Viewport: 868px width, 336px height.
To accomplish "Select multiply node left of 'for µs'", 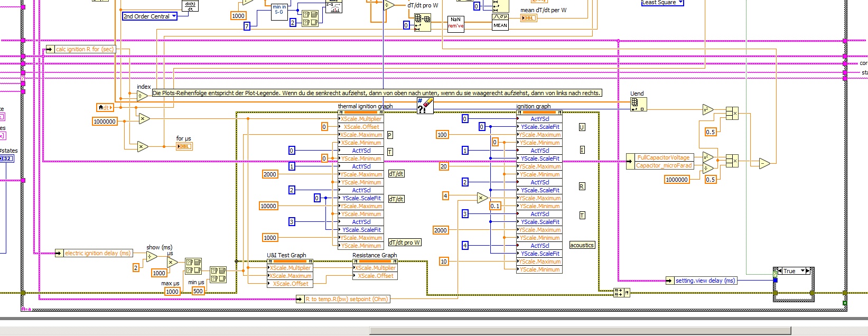I will (143, 147).
